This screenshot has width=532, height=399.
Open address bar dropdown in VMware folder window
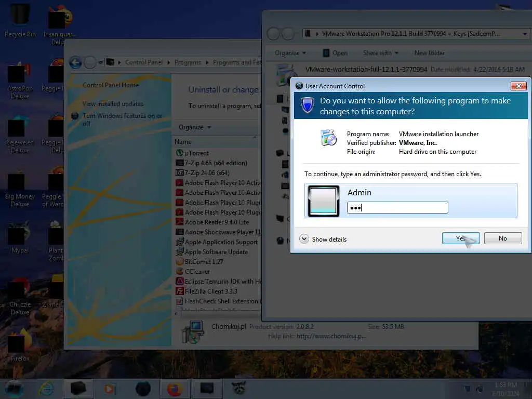point(525,34)
